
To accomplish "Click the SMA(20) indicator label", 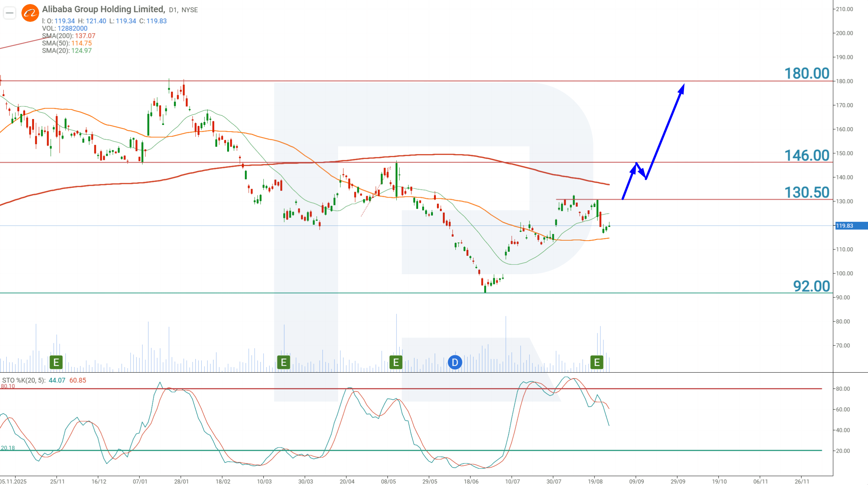I will (67, 50).
